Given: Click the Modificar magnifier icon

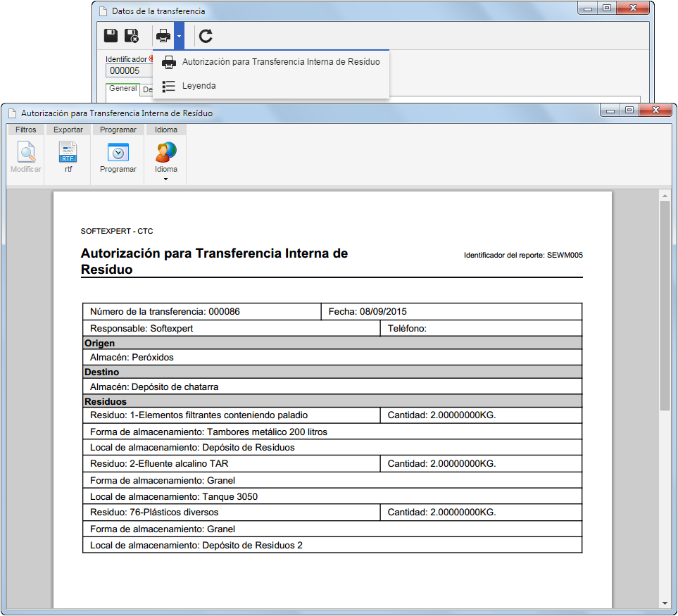Looking at the screenshot, I should 26,152.
